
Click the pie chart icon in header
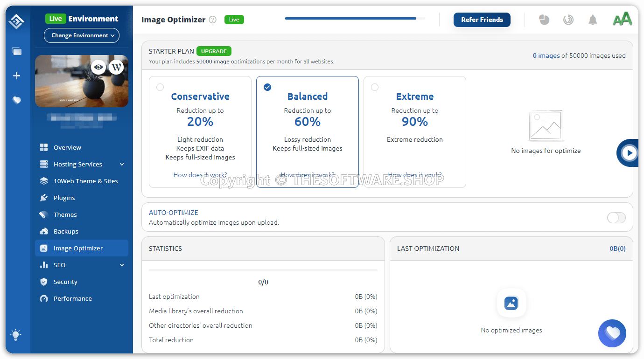[x=544, y=20]
